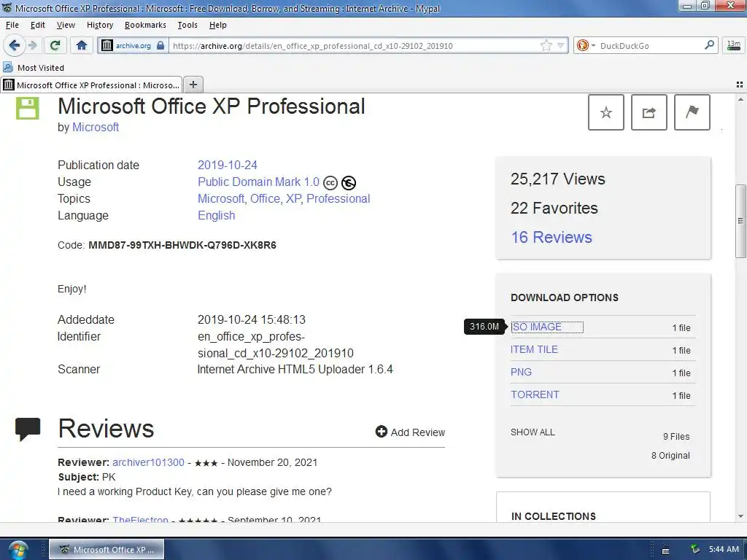Open the Tools menu
Screen dimensions: 747x560
tap(187, 25)
